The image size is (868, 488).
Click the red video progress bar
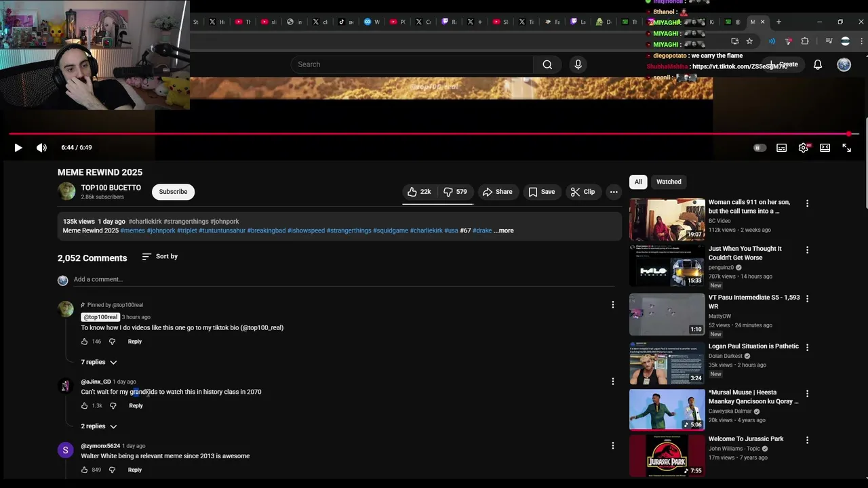coord(434,134)
